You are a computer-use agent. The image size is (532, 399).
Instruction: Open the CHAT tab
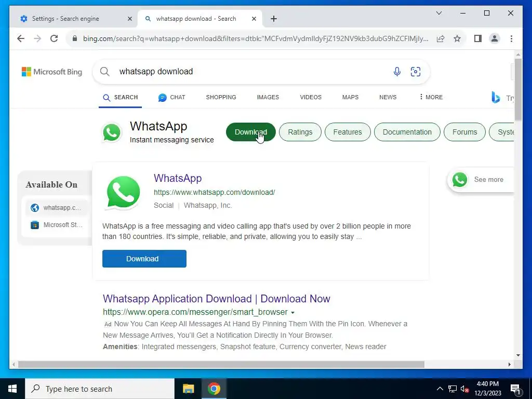171,97
